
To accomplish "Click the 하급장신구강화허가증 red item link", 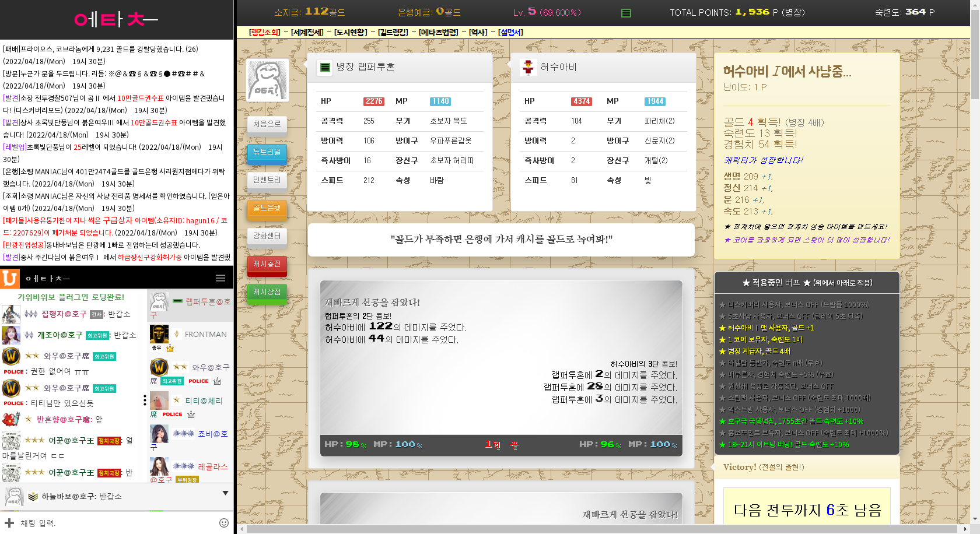I will click(x=149, y=258).
